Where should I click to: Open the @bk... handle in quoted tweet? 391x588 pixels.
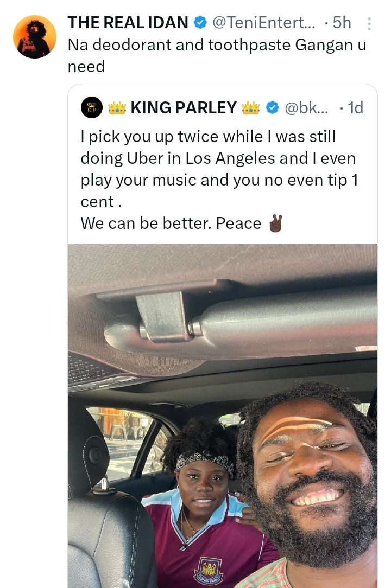point(306,108)
